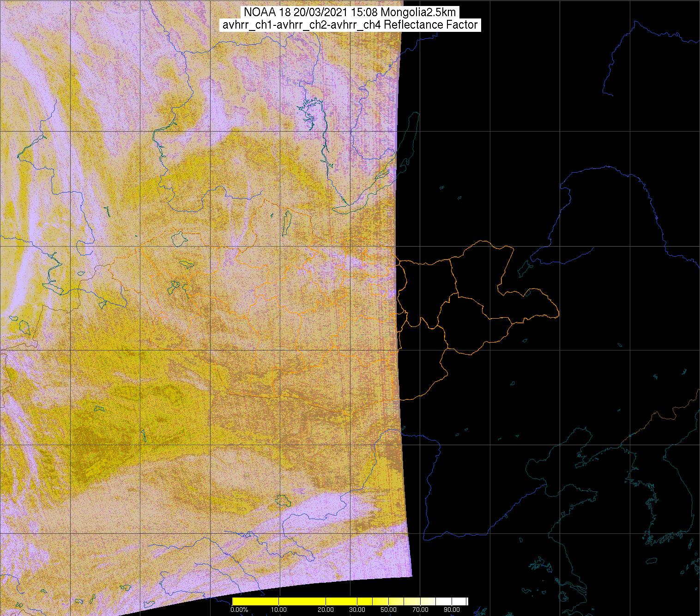Click the 50.00 color bar label
The image size is (700, 616).
click(x=388, y=610)
